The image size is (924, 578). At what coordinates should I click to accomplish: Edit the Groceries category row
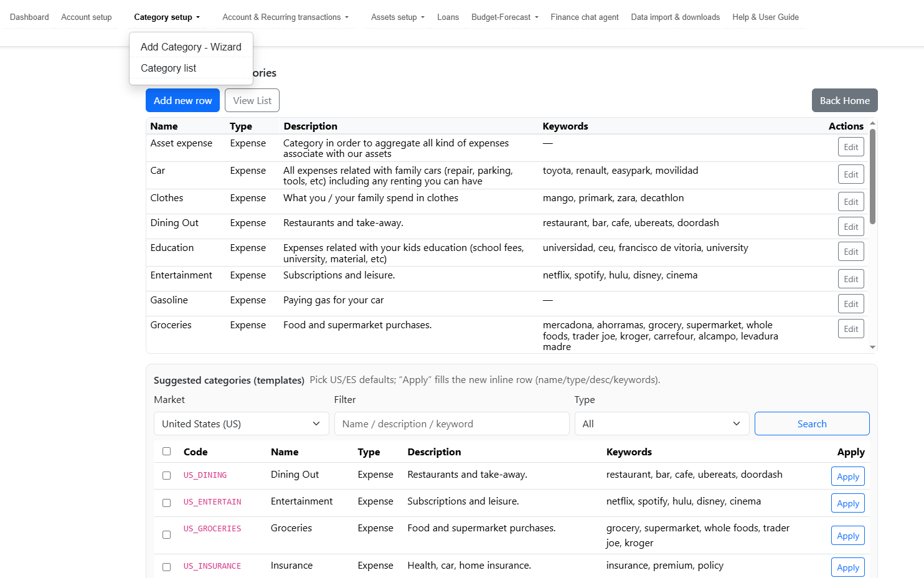tap(851, 329)
